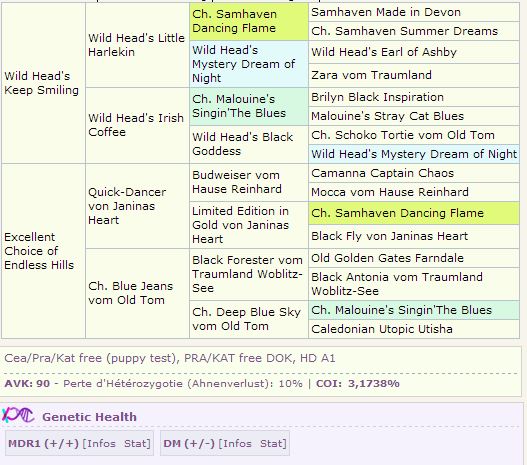Viewport: 527px width, 465px height.
Task: Click Caledonian Utopic Utisha entry
Action: coord(382,329)
